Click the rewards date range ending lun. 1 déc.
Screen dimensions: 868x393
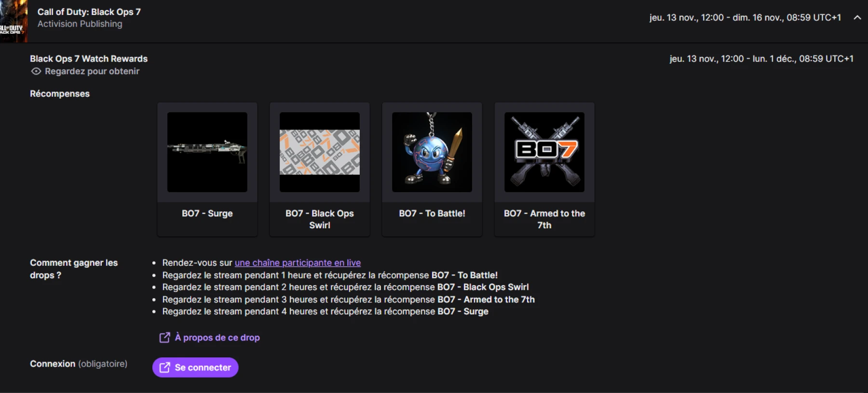[x=761, y=59]
